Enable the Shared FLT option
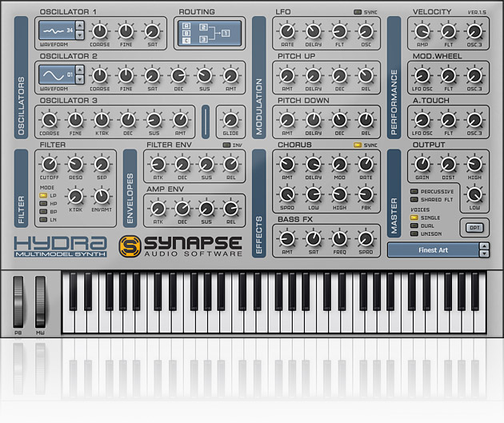The width and height of the screenshot is (504, 423). coord(414,199)
